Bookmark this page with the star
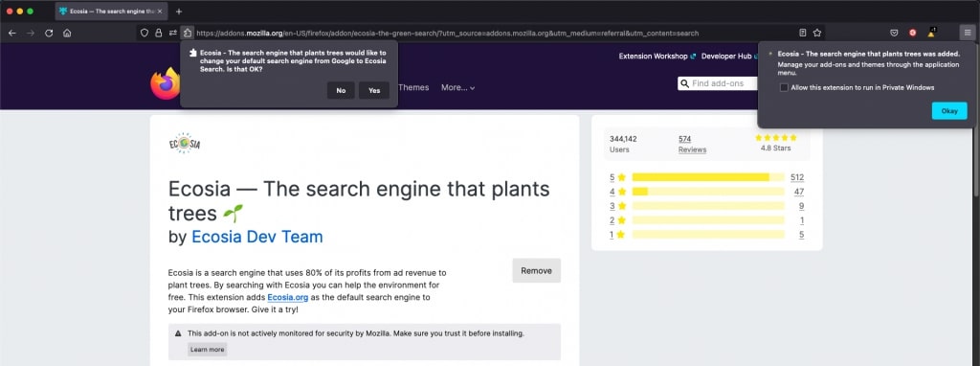The image size is (980, 366). coord(817,34)
